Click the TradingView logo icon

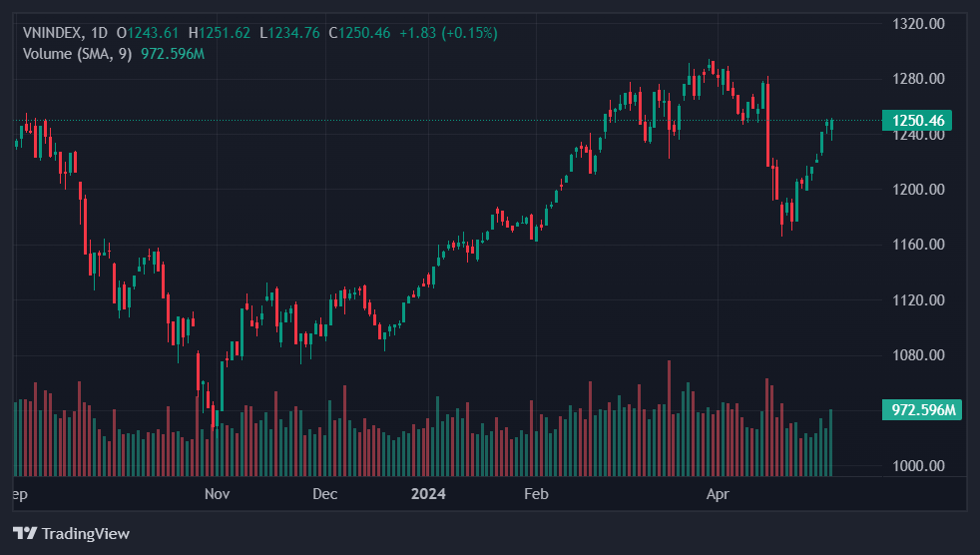(25, 534)
